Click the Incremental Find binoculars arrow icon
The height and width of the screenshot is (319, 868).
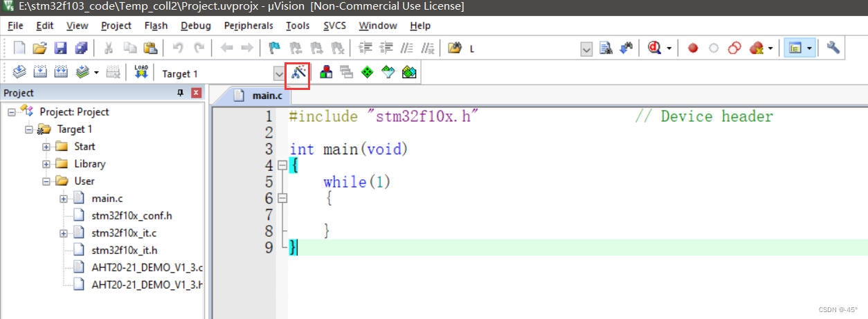tap(627, 48)
